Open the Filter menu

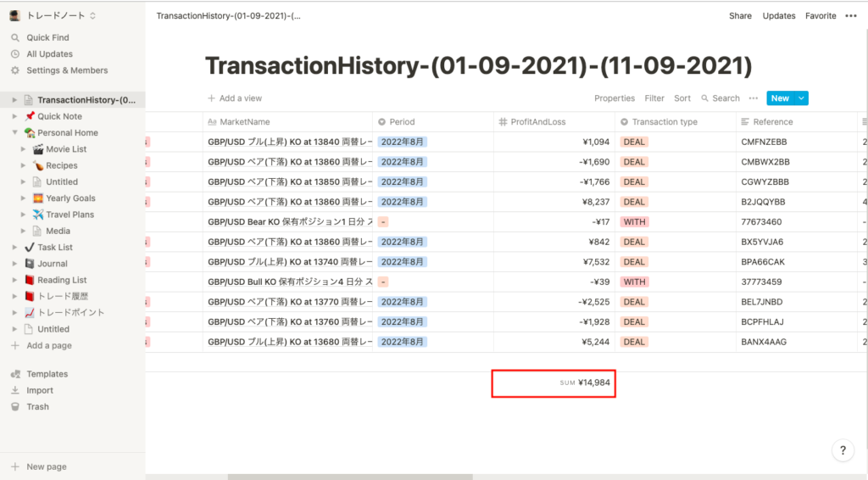[x=654, y=98]
